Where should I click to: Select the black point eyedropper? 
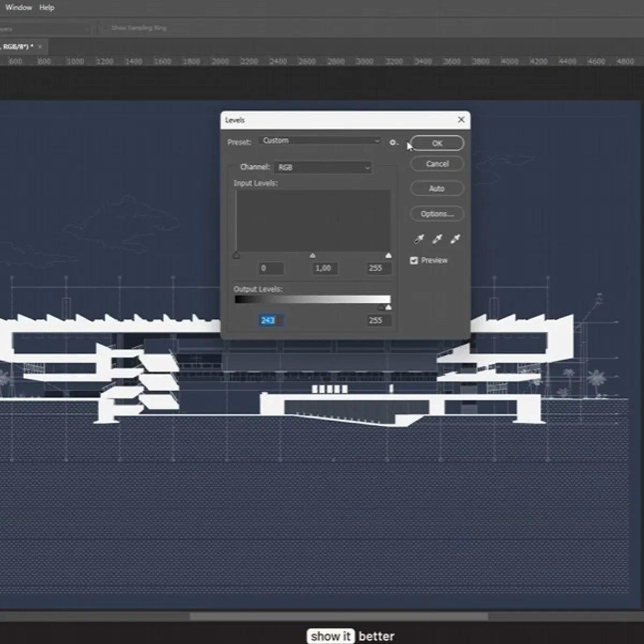pyautogui.click(x=419, y=239)
